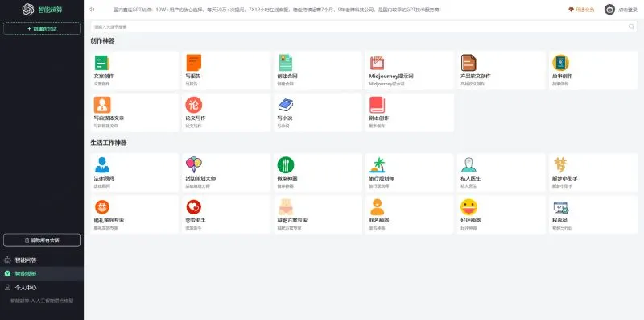Click the 写自媒体文章 card title

coord(109,118)
